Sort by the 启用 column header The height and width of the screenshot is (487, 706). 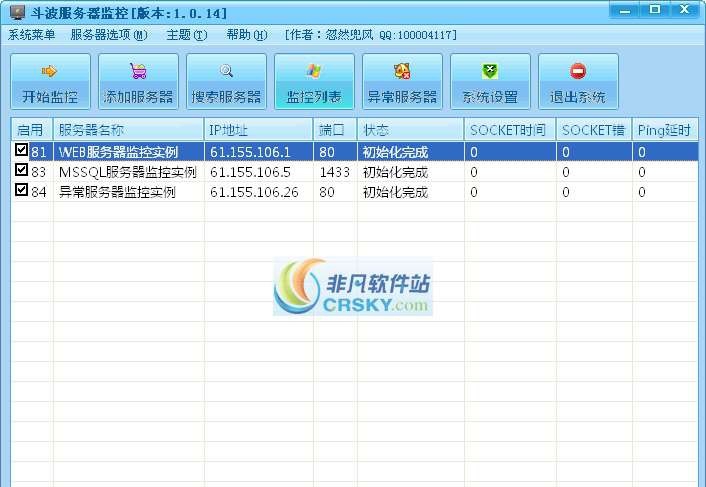(x=32, y=130)
